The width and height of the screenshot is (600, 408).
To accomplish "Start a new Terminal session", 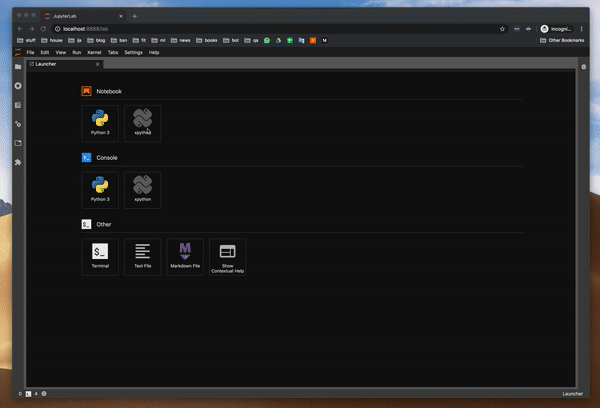I will point(100,257).
